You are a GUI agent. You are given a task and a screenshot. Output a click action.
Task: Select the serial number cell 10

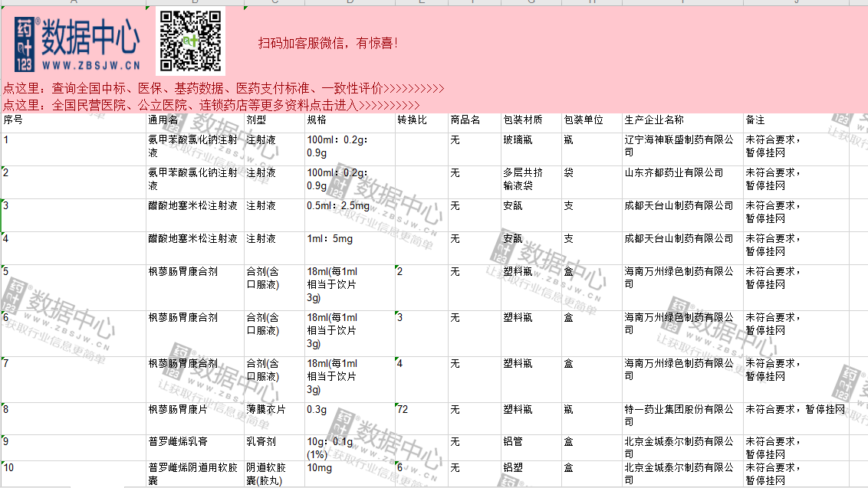pos(74,474)
